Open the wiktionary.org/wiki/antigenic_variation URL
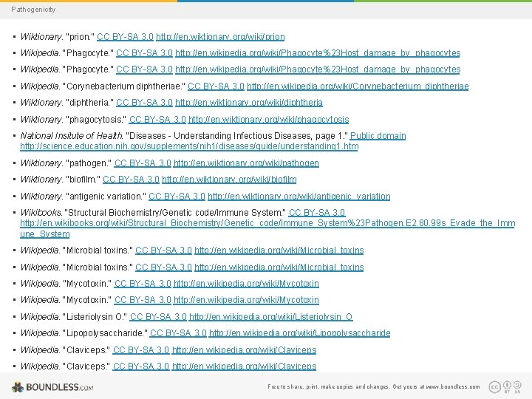This screenshot has height=399, width=532. 299,197
